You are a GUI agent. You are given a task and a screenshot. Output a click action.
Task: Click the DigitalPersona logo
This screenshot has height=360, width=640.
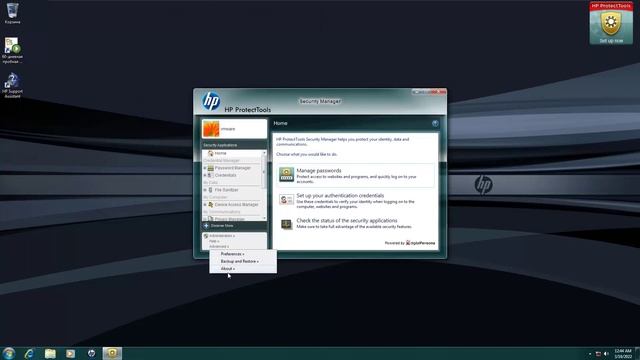tap(420, 243)
